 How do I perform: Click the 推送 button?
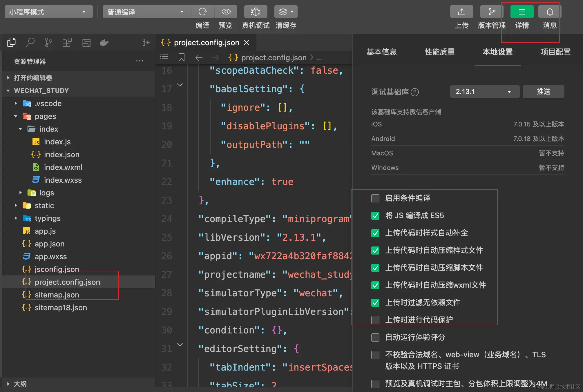(x=543, y=92)
